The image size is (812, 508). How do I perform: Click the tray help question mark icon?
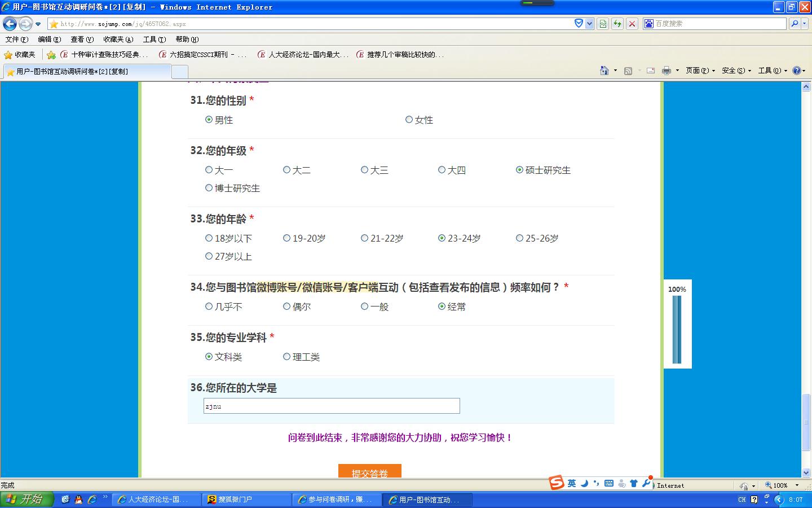[754, 500]
